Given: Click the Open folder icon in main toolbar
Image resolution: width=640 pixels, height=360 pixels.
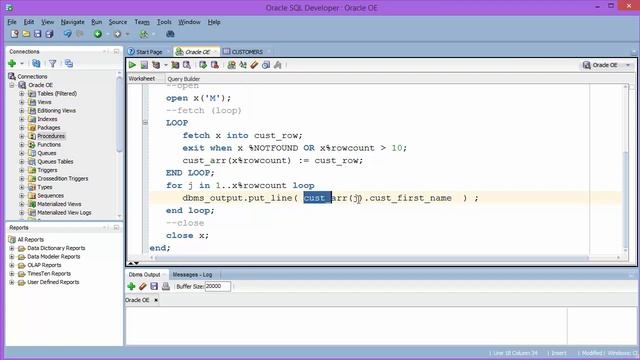Looking at the screenshot, I should tap(26, 34).
